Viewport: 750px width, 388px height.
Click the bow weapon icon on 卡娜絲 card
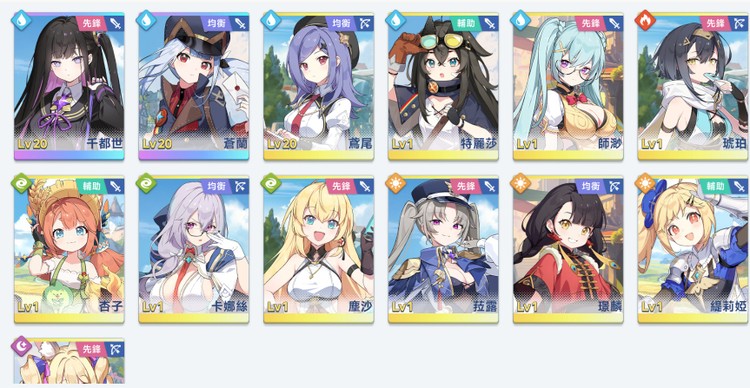[240, 187]
